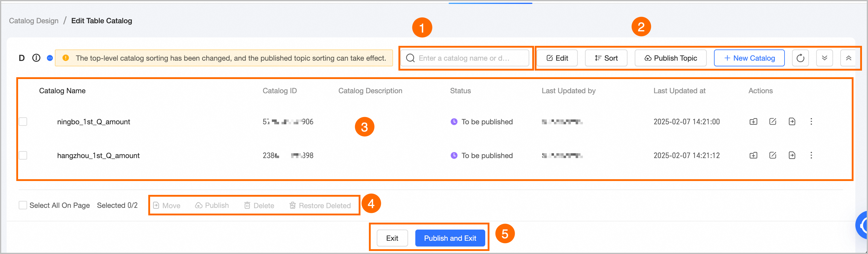The height and width of the screenshot is (254, 868).
Task: Click Publish and Exit
Action: click(450, 238)
